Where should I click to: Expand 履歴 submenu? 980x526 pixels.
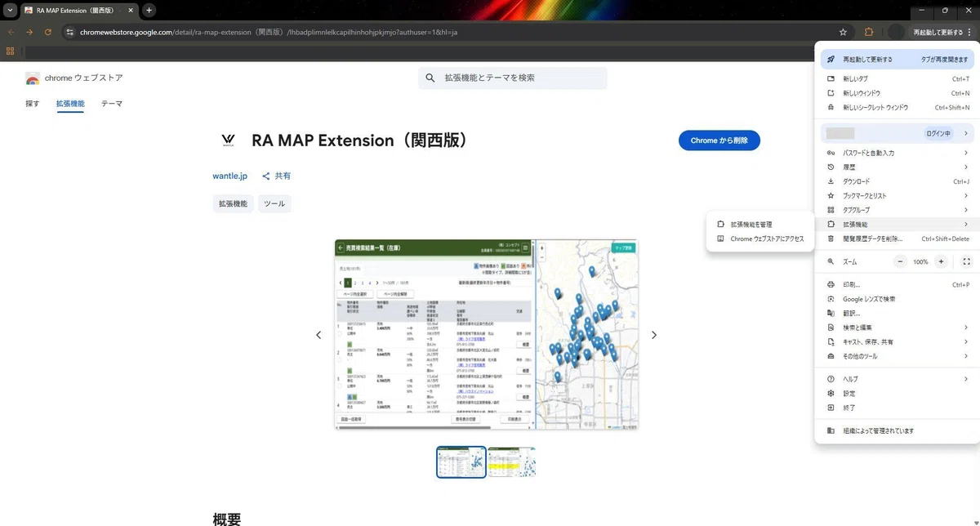(898, 167)
